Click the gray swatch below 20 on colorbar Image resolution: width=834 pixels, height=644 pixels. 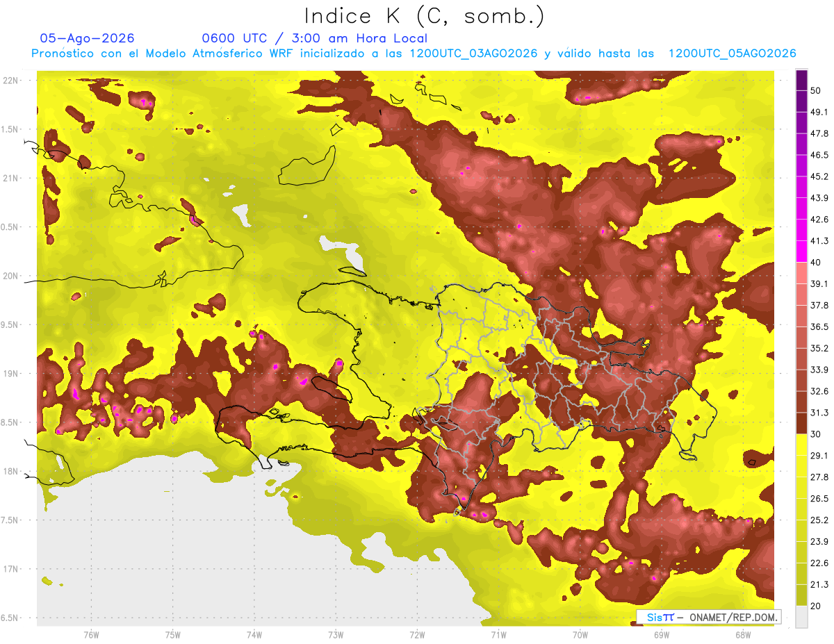pyautogui.click(x=801, y=616)
